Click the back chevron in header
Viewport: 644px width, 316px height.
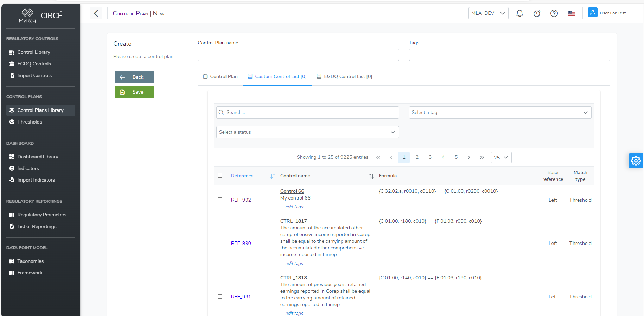coord(96,13)
